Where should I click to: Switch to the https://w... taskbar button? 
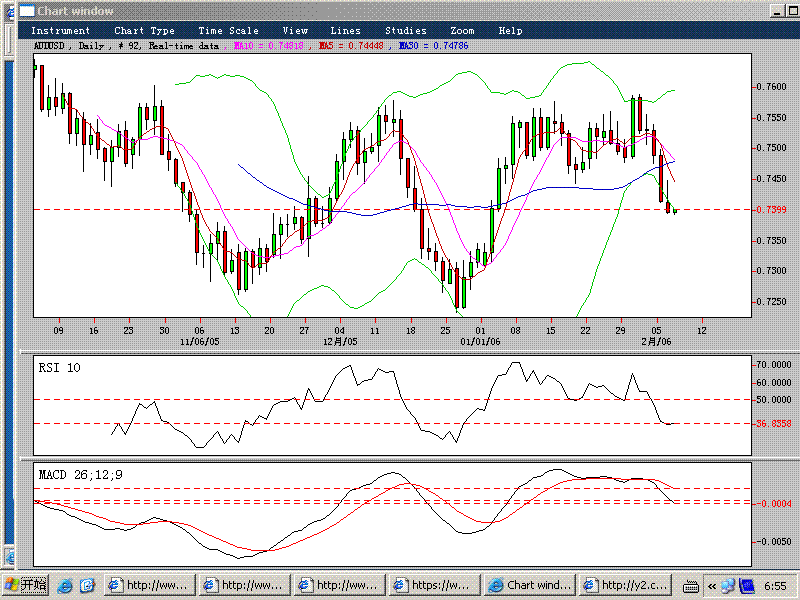coord(434,584)
